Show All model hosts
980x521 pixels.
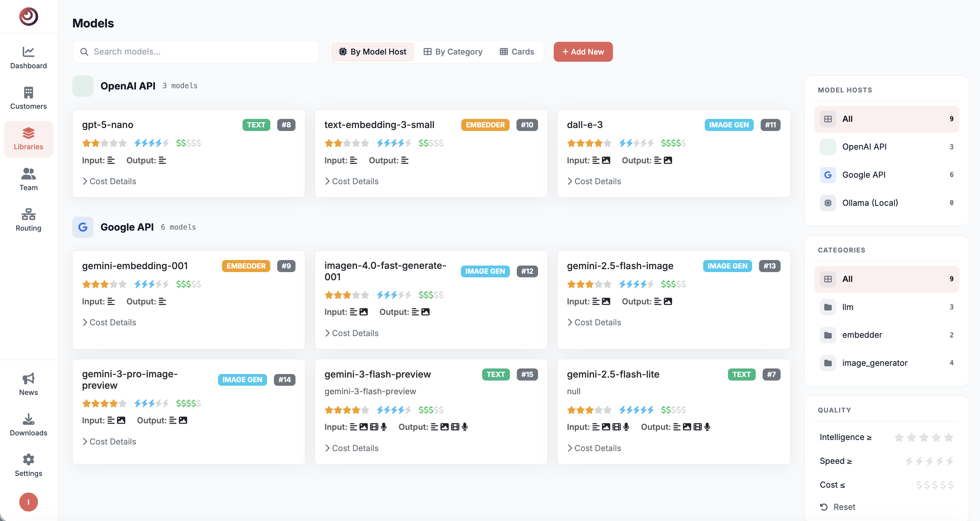(x=887, y=119)
